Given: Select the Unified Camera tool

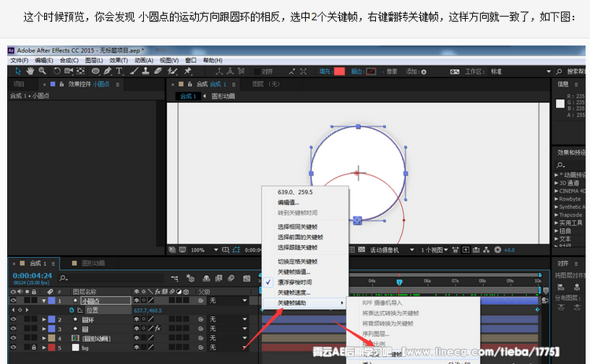Looking at the screenshot, I should pos(68,71).
